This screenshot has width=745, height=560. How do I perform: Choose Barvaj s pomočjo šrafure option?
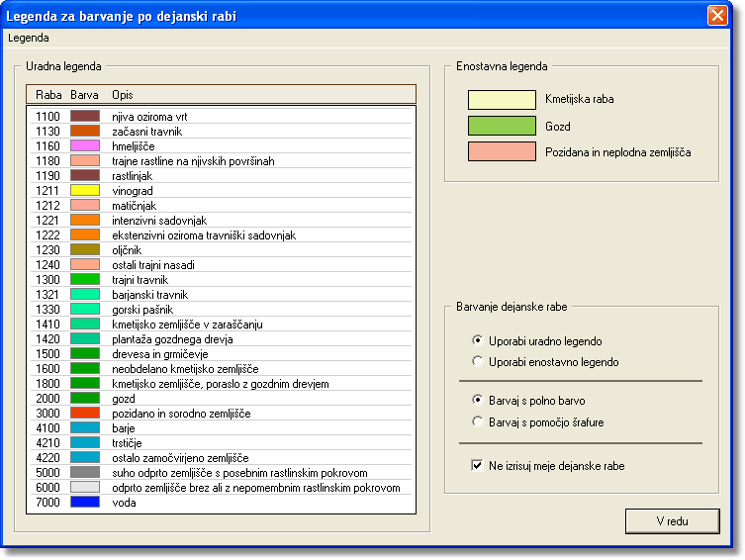[479, 422]
